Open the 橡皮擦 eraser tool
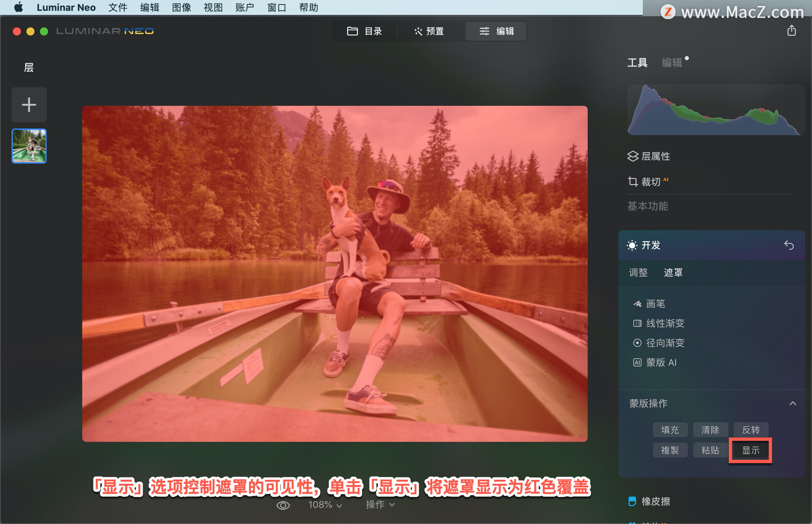Viewport: 812px width, 524px height. tap(649, 502)
